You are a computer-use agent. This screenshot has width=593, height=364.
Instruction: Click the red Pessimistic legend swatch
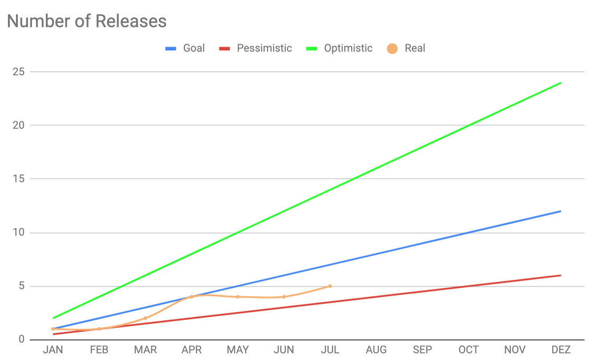(224, 49)
